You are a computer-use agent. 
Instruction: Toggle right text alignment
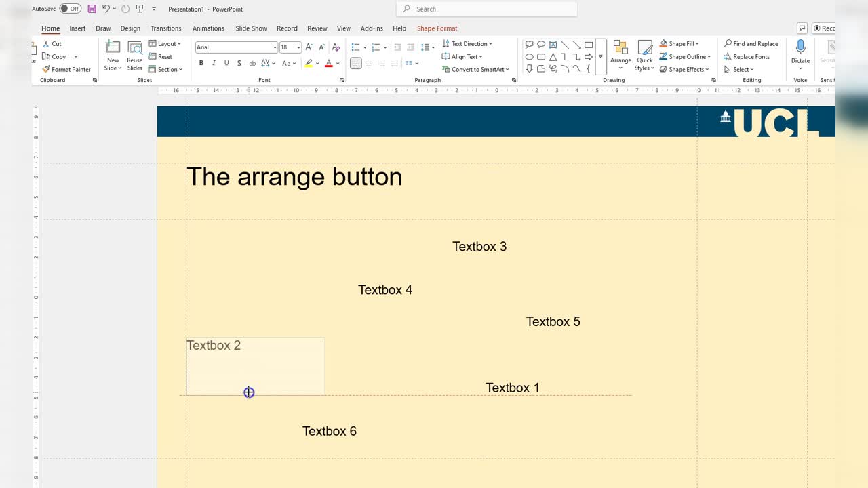pyautogui.click(x=382, y=63)
